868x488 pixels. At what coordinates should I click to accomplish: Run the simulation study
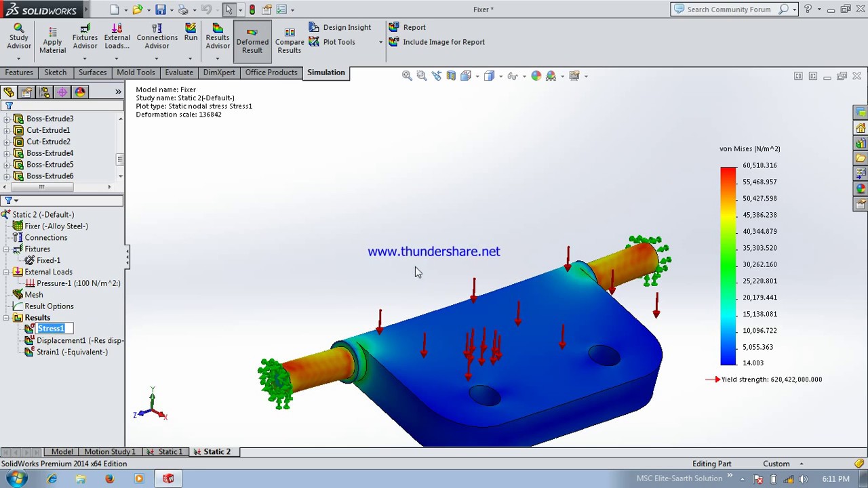tap(191, 33)
